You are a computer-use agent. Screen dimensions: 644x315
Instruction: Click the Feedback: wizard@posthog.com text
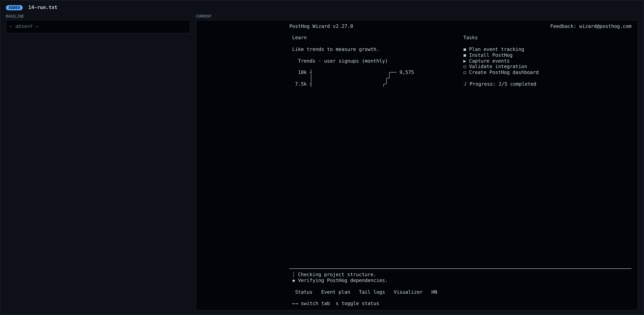pos(591,26)
